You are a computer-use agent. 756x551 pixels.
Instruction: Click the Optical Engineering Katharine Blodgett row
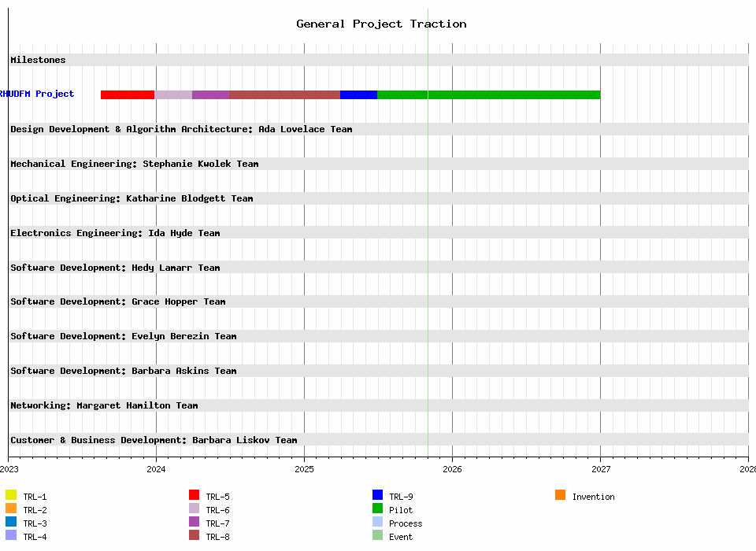coord(132,198)
